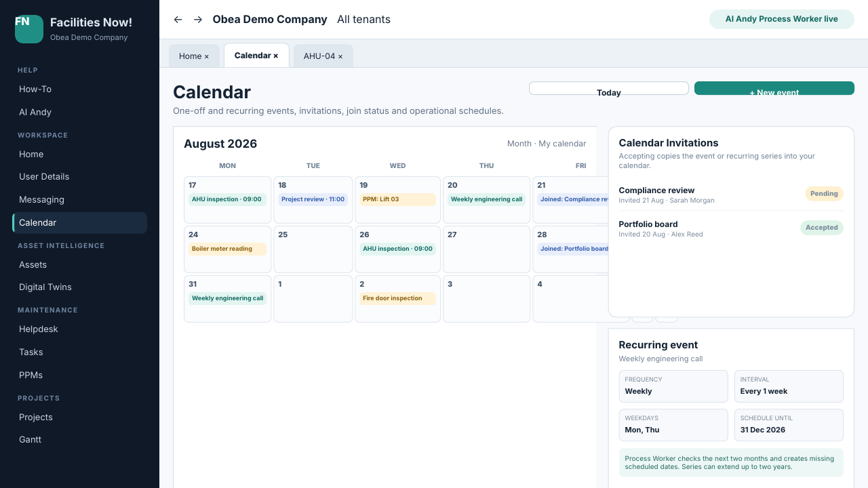Click the Month · My calendar view label
This screenshot has width=868, height=488.
click(x=547, y=144)
